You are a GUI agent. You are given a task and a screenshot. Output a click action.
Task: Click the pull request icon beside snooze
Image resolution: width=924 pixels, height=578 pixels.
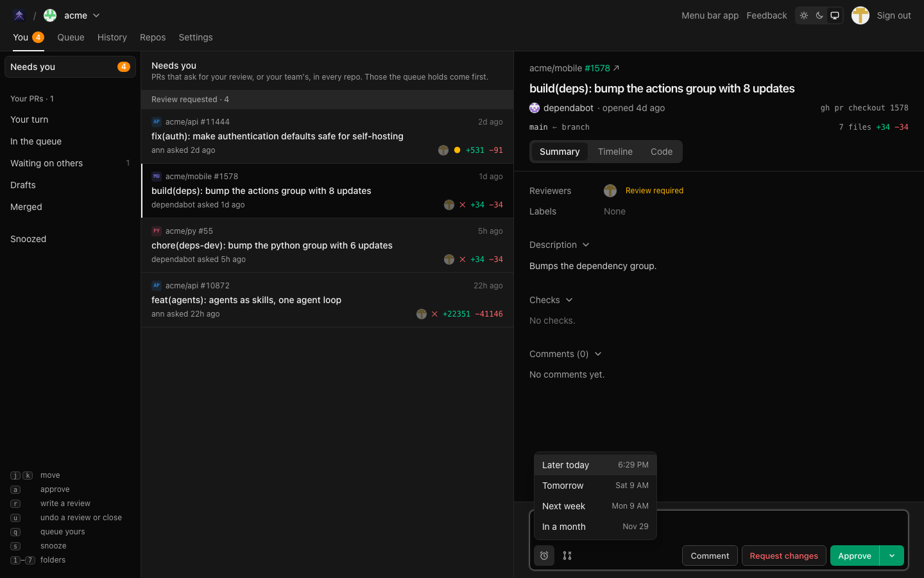coord(567,556)
